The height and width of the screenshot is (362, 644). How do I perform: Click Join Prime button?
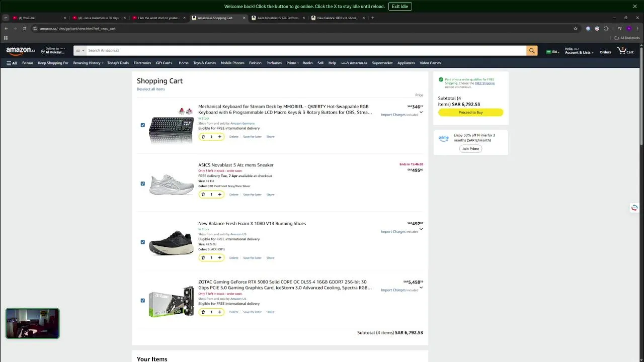(470, 149)
